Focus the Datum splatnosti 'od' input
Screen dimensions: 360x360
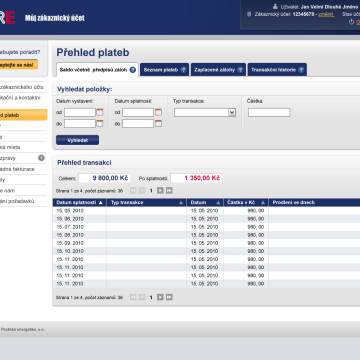pyautogui.click(x=138, y=112)
